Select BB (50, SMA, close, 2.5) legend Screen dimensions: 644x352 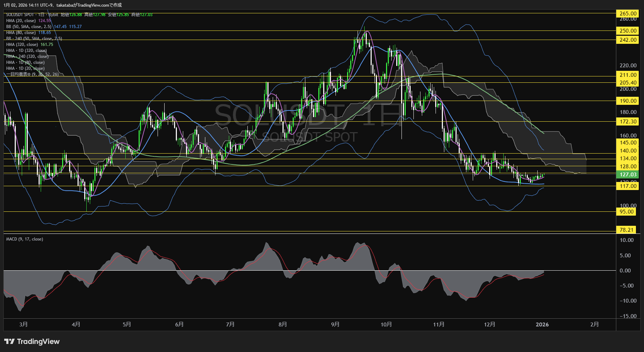tap(29, 27)
